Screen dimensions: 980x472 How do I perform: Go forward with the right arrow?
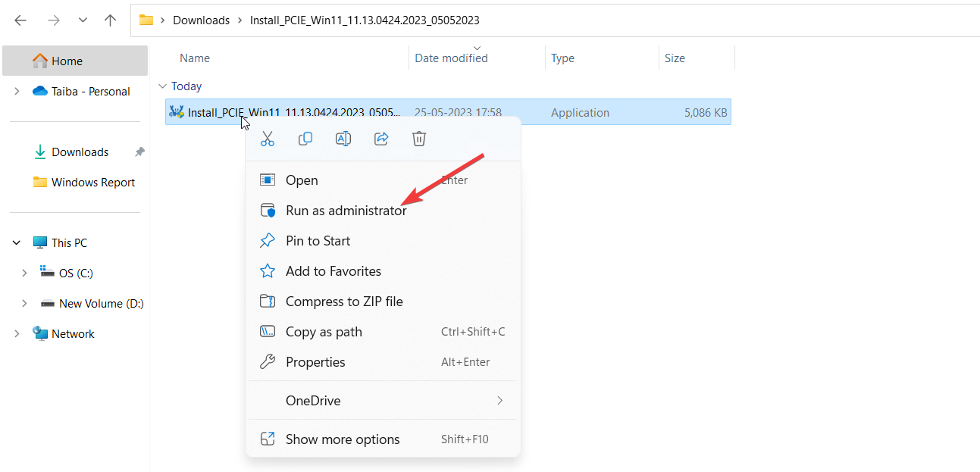click(53, 20)
